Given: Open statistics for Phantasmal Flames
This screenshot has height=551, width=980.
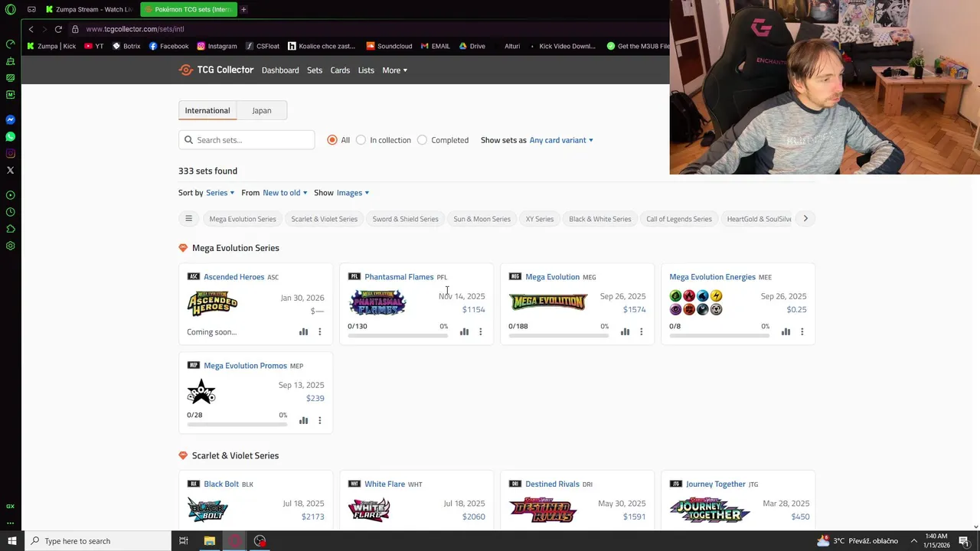Looking at the screenshot, I should click(x=464, y=332).
